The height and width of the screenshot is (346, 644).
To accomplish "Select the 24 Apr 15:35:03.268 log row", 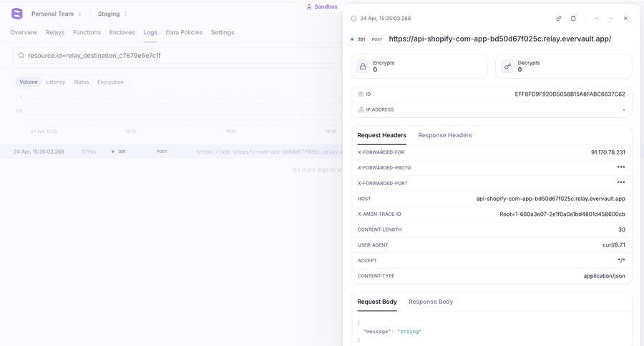I will point(171,152).
